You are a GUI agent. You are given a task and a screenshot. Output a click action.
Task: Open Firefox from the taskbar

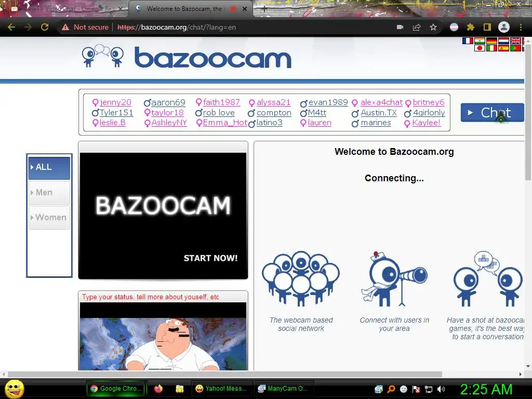click(158, 389)
